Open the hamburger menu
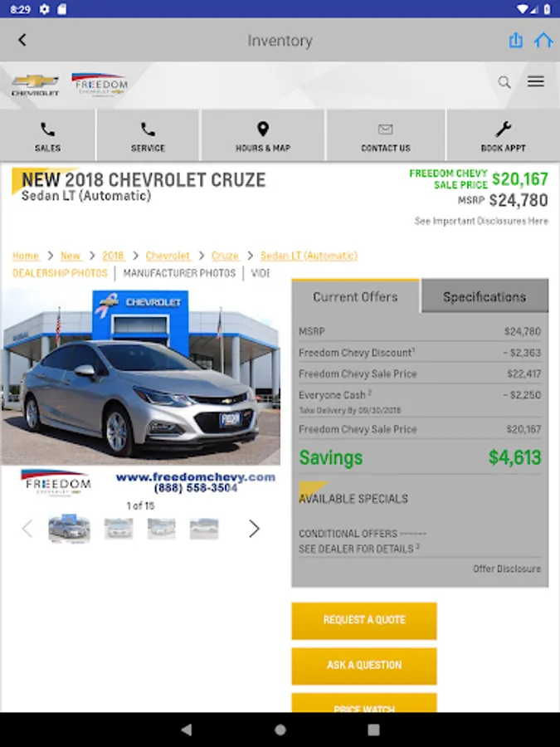The image size is (560, 747). [x=536, y=81]
